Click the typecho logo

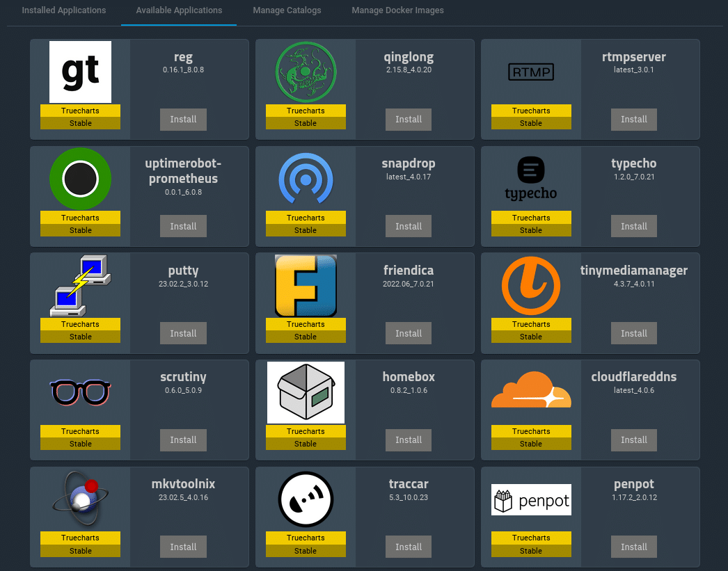531,179
